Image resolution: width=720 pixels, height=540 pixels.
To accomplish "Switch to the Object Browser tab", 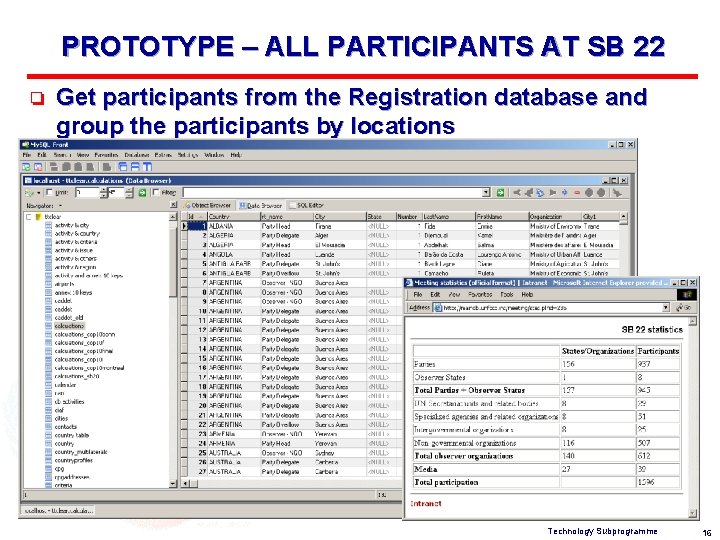I will pos(208,205).
